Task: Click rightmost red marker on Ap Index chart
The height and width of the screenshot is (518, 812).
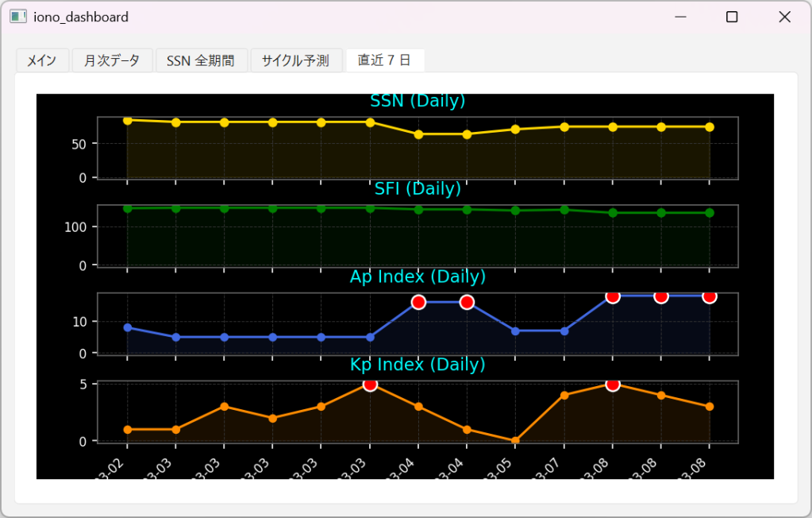Action: tap(709, 296)
